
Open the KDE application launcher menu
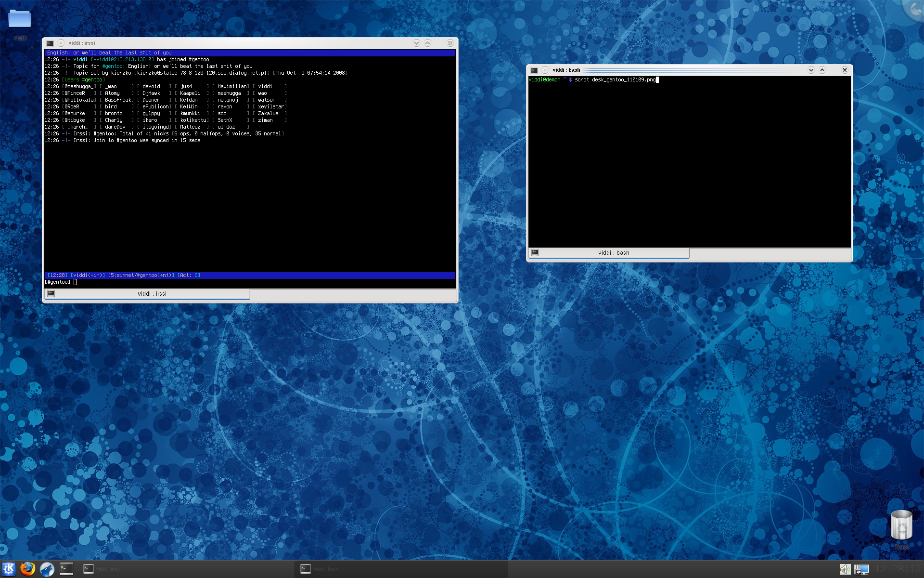pos(9,569)
